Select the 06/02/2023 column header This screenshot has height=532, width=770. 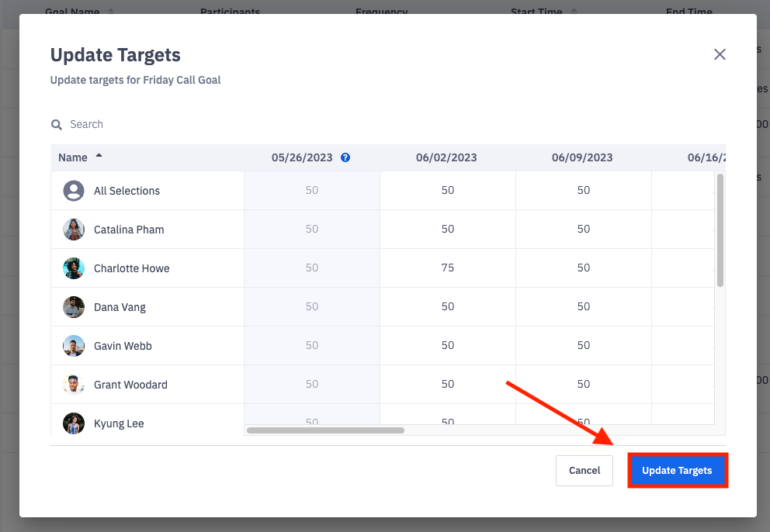point(447,157)
